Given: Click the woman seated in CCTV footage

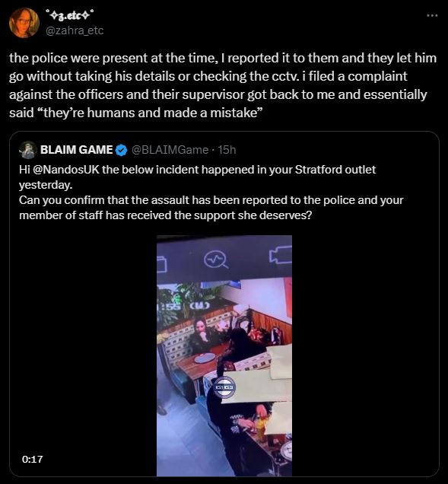Looking at the screenshot, I should tap(203, 334).
